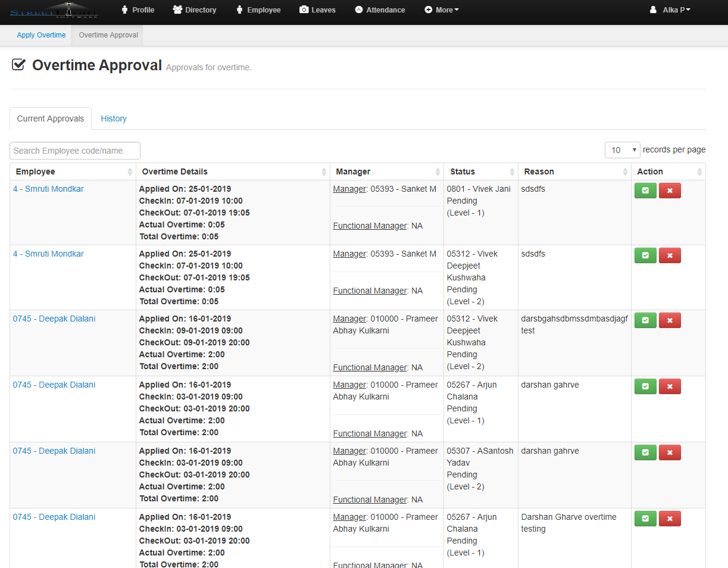
Task: Go to Apply Overtime page
Action: tap(41, 35)
